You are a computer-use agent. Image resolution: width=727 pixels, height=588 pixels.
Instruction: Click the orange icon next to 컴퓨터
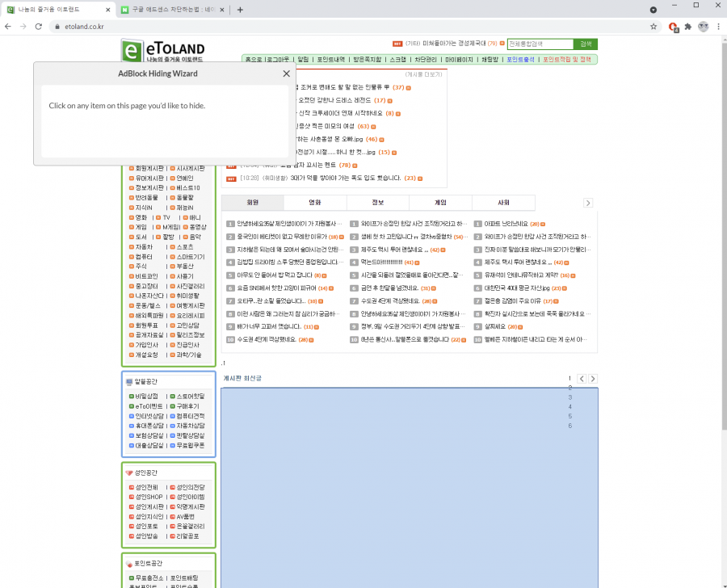pos(131,257)
